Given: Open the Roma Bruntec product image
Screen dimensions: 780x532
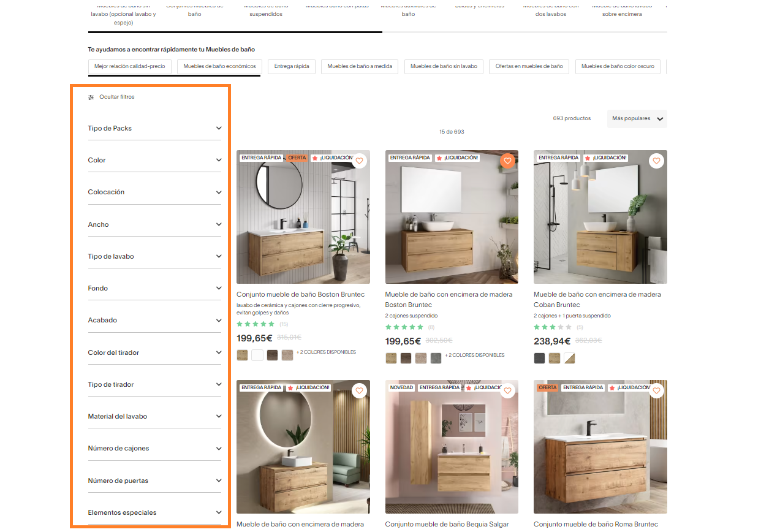Looking at the screenshot, I should 600,447.
